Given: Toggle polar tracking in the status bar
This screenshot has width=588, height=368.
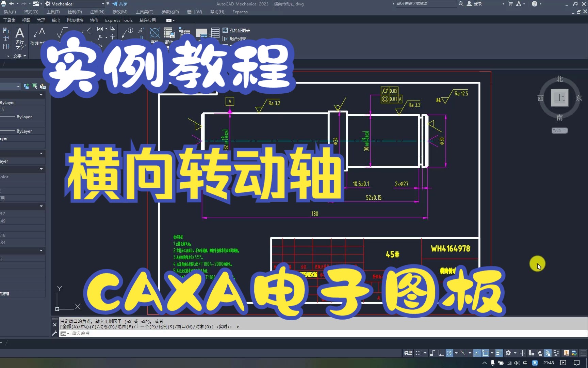Looking at the screenshot, I should pyautogui.click(x=449, y=353).
